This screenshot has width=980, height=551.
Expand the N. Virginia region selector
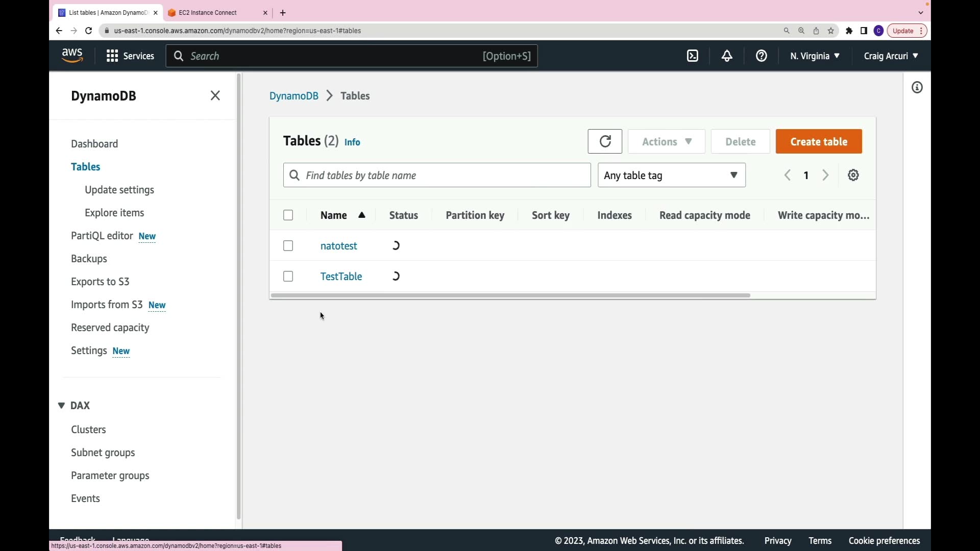pyautogui.click(x=815, y=56)
